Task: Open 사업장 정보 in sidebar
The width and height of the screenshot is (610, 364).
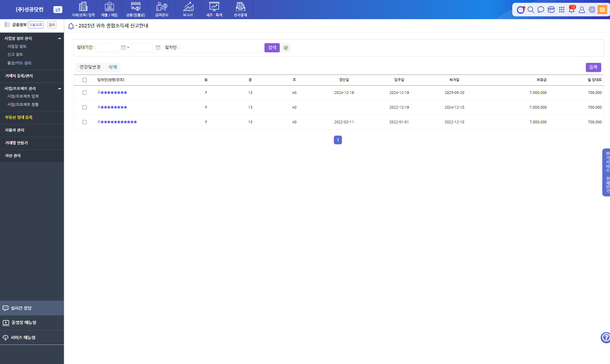Action: tap(17, 46)
